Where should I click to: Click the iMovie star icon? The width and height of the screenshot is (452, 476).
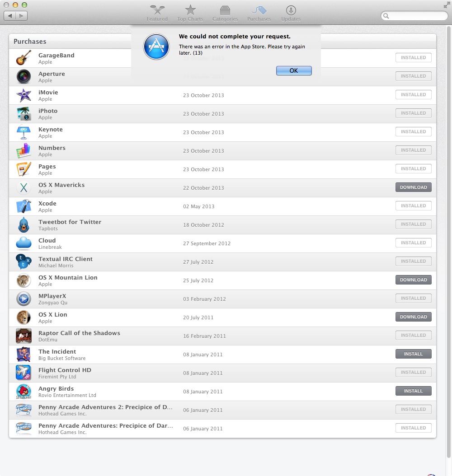click(24, 95)
